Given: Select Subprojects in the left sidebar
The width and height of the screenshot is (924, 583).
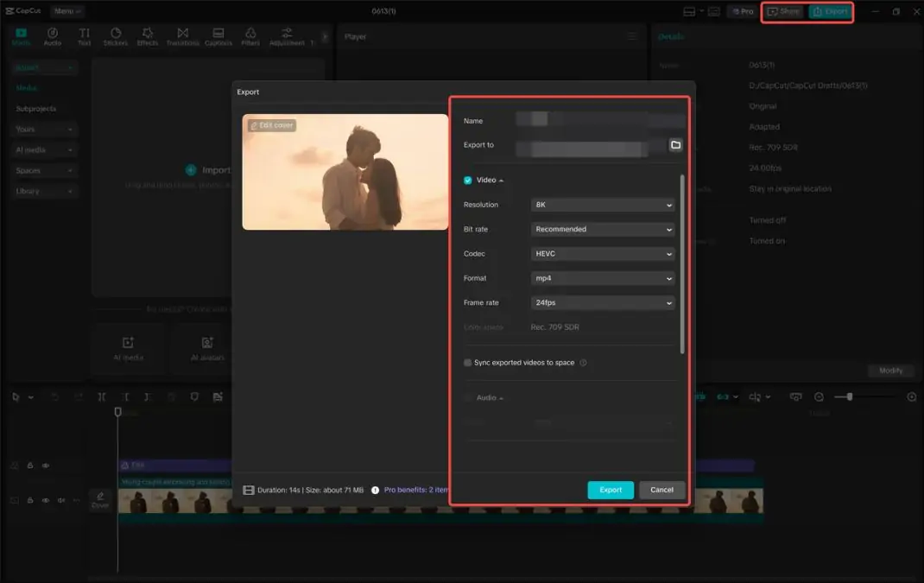Looking at the screenshot, I should [36, 109].
